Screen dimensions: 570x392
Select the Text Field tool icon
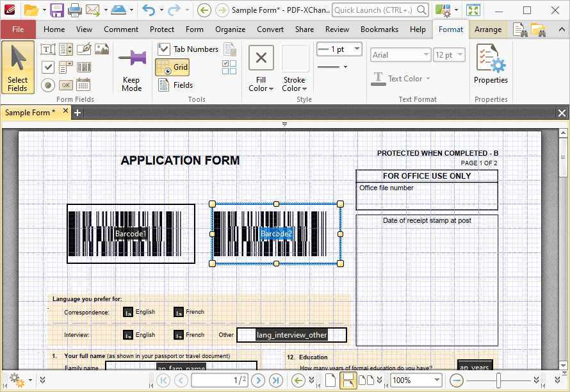coord(48,49)
